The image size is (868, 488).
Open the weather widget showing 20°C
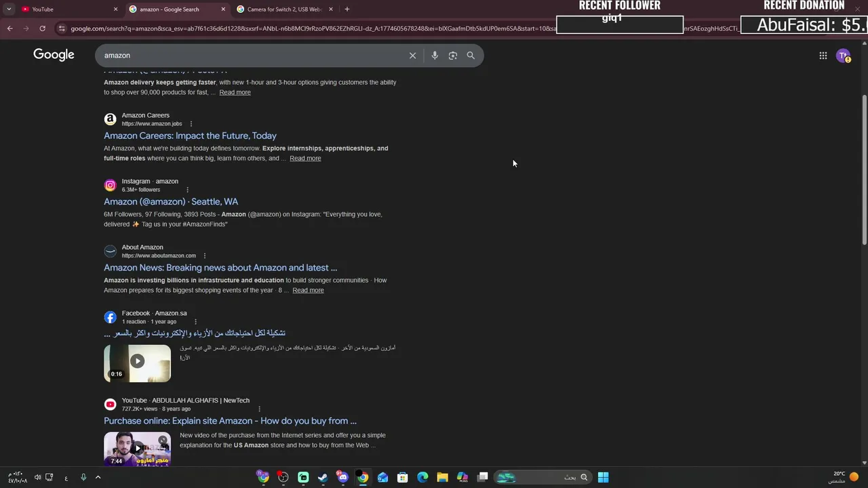[x=844, y=477]
